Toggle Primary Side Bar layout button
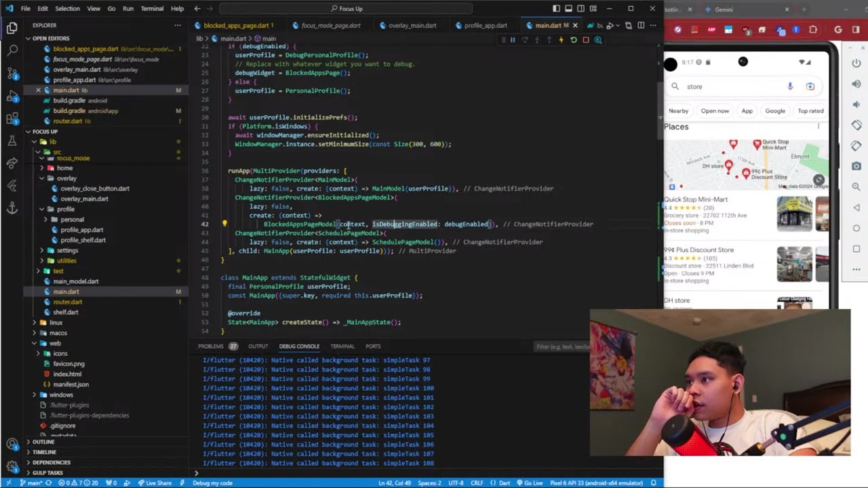 (556, 8)
